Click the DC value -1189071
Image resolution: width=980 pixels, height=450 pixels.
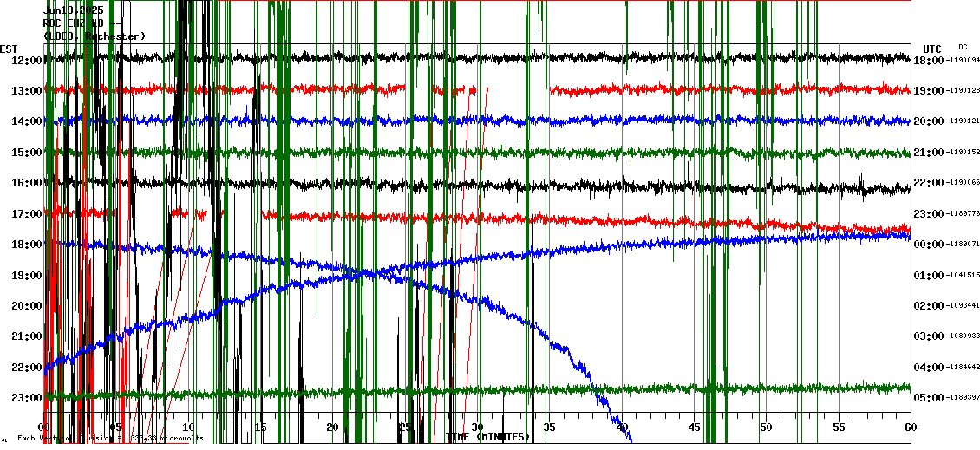coord(962,245)
